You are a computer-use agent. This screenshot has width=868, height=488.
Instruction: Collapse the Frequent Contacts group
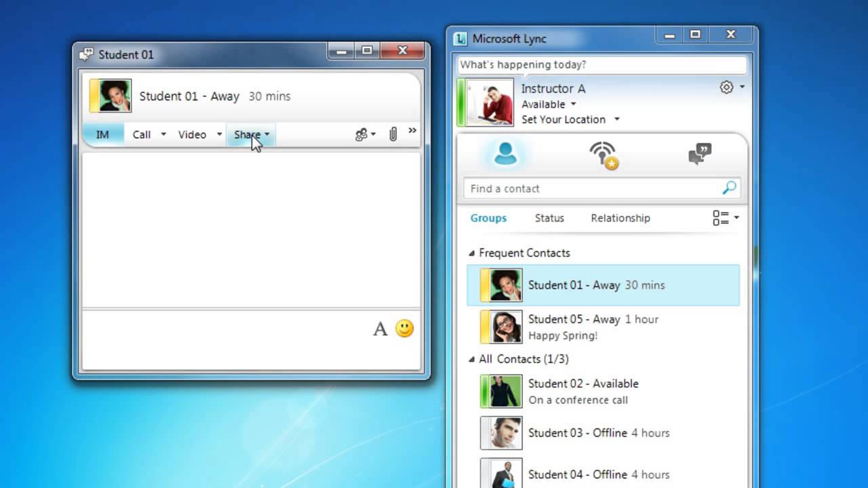pos(472,253)
